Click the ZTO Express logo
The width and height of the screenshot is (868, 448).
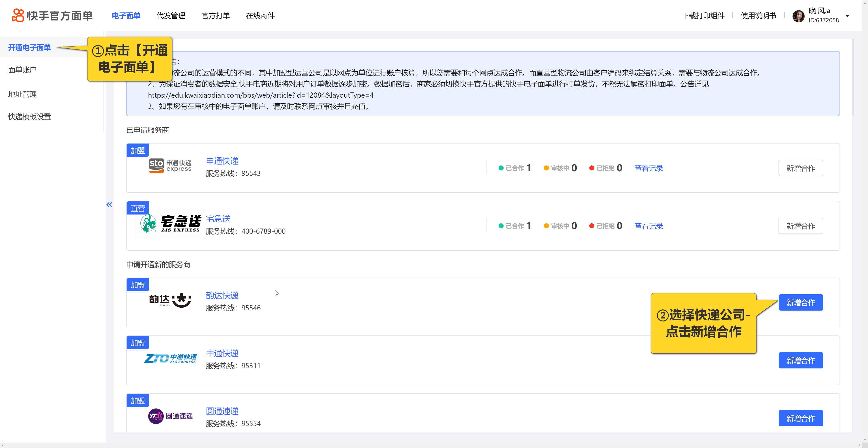coord(170,358)
